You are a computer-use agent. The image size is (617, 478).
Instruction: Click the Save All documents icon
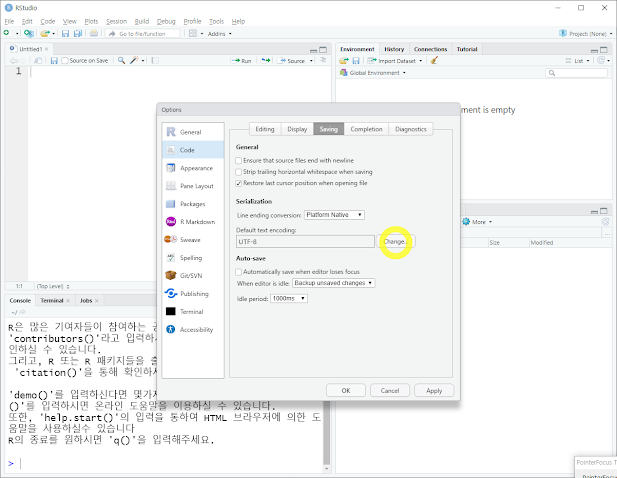point(78,33)
